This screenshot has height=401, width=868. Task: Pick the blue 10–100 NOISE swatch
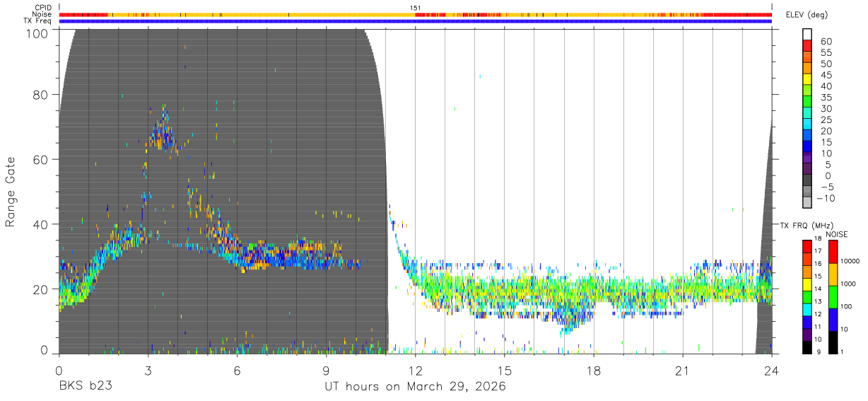[x=833, y=319]
